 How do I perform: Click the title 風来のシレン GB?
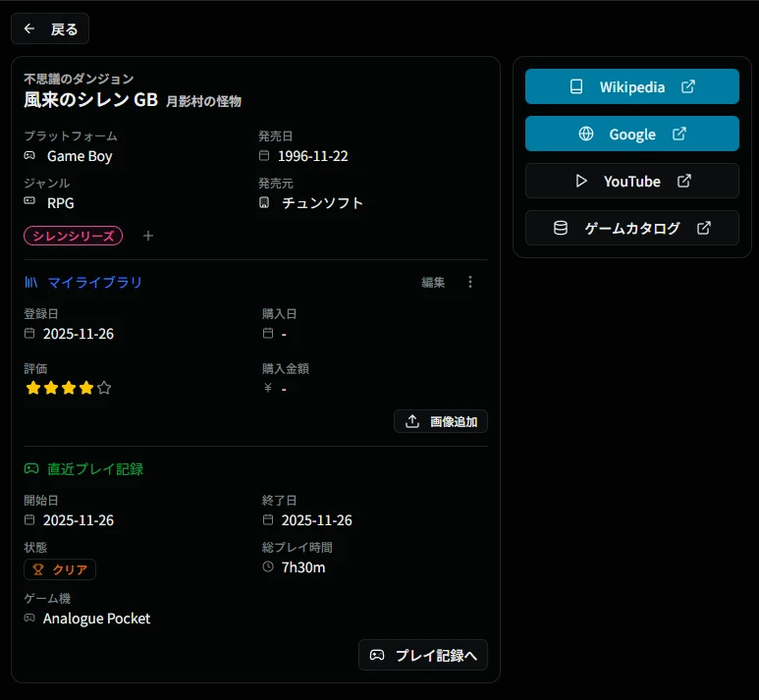(x=91, y=100)
